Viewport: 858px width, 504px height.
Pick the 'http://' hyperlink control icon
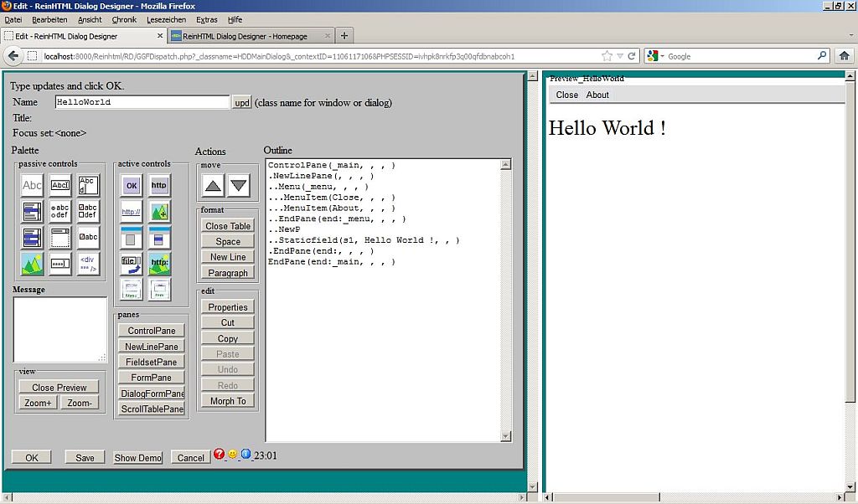tap(131, 212)
